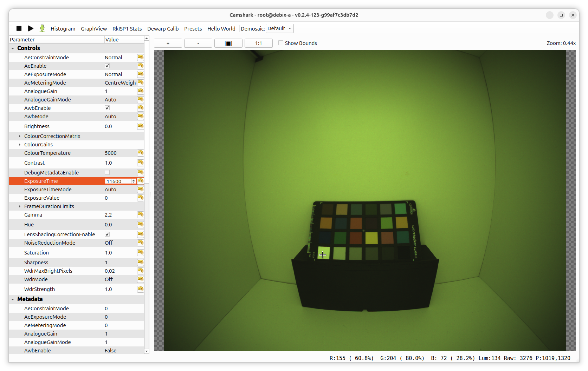Open Dewarp Calib
Image resolution: width=588 pixels, height=371 pixels.
point(163,29)
